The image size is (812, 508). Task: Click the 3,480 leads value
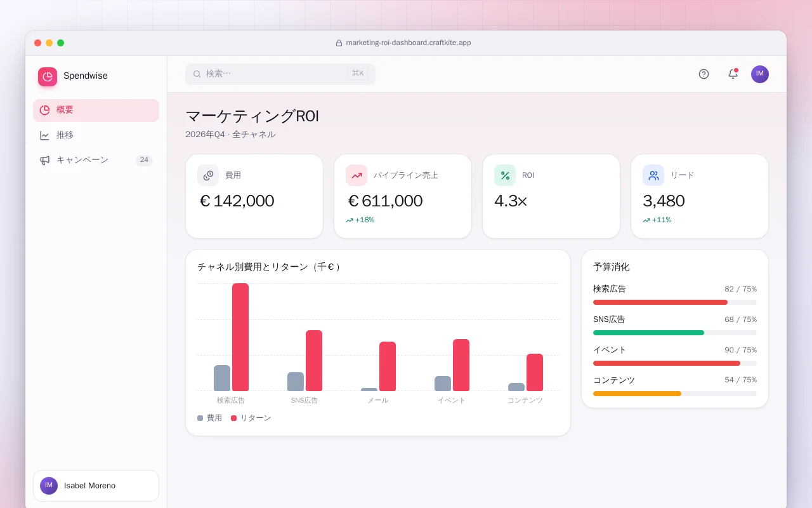click(x=664, y=201)
